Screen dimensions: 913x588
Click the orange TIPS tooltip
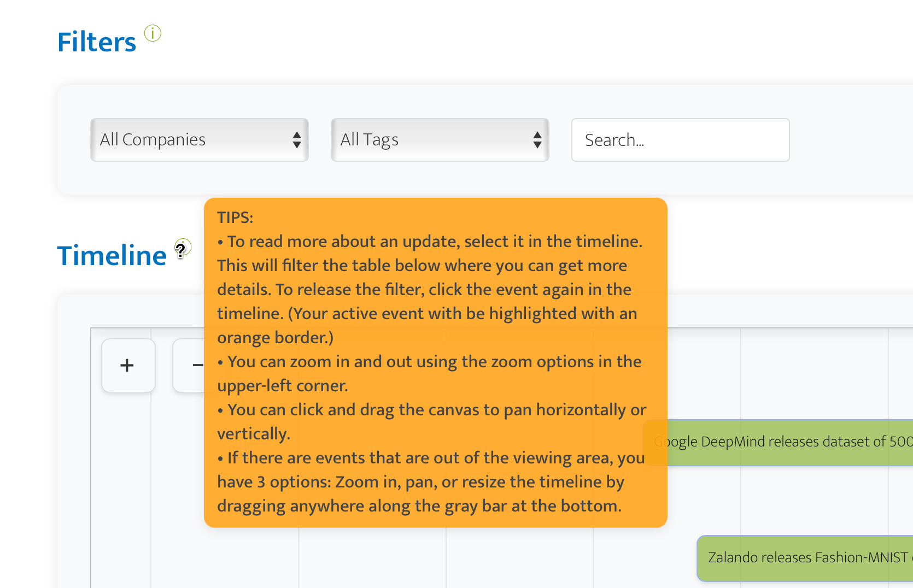(436, 362)
